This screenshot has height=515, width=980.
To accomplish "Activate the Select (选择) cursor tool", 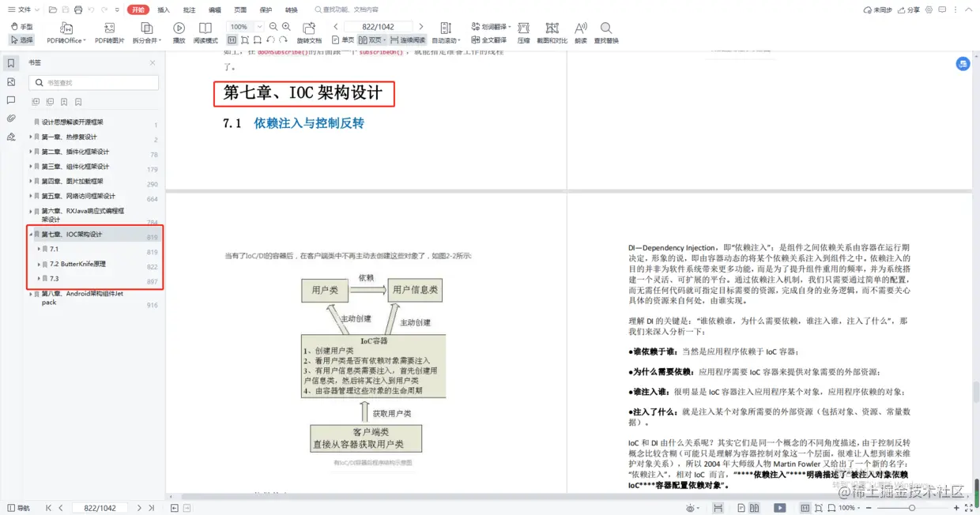I will (21, 39).
